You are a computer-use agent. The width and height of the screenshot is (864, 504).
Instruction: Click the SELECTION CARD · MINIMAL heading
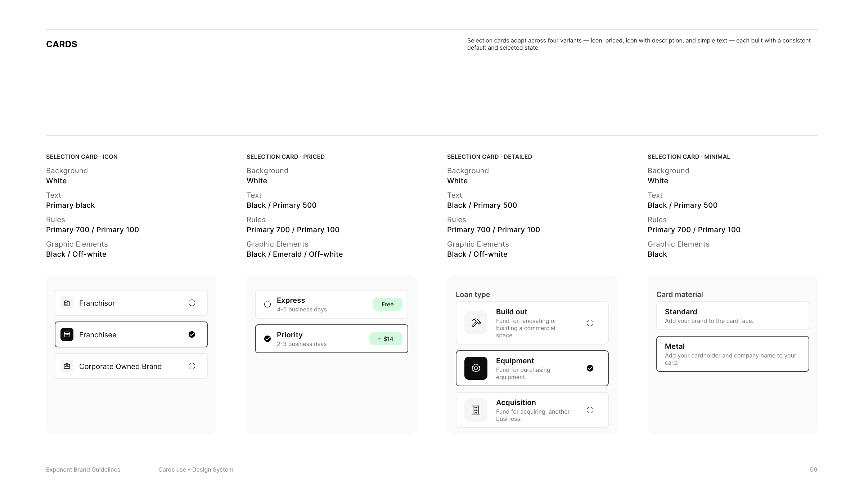689,157
